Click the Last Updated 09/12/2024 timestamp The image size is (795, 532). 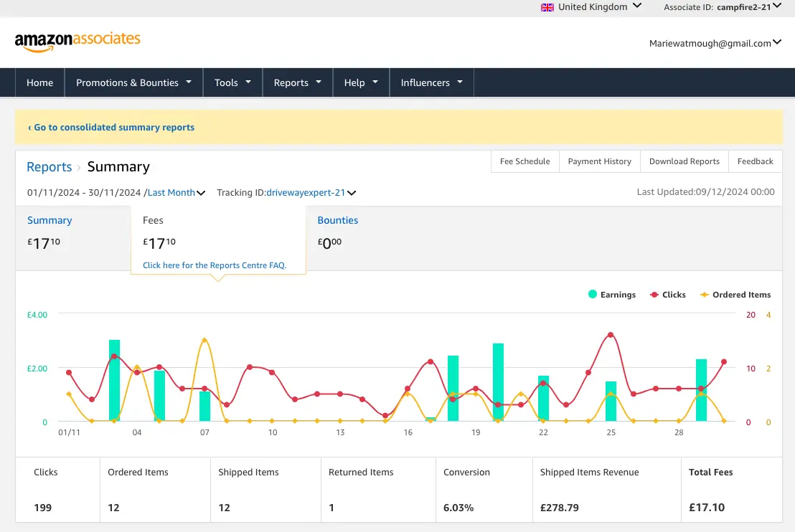(706, 192)
